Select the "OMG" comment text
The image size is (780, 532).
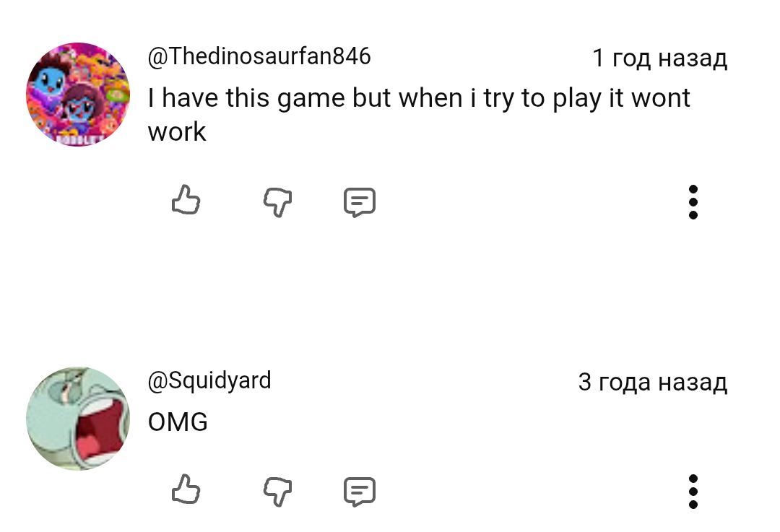click(x=178, y=422)
